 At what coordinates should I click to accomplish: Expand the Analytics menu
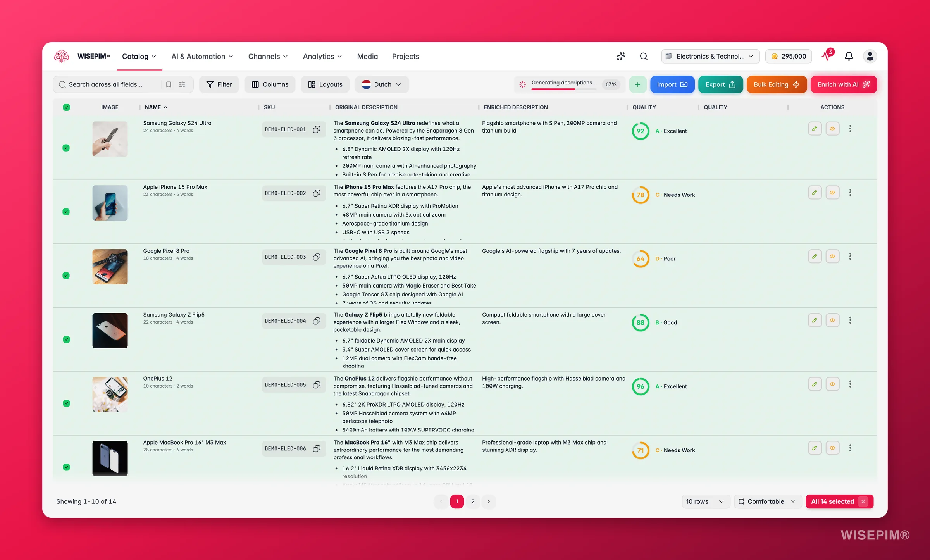click(322, 57)
